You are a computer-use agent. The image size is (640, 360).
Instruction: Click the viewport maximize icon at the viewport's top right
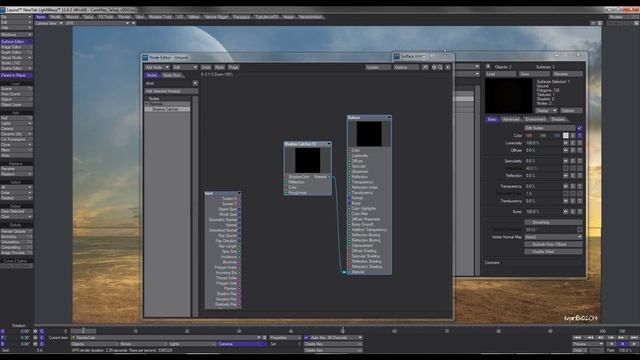600,23
